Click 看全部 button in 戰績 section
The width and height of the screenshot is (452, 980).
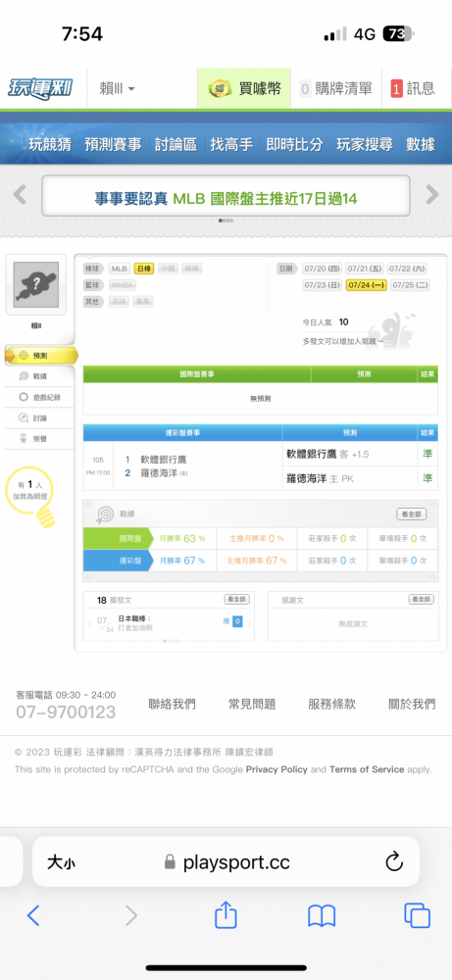click(412, 514)
